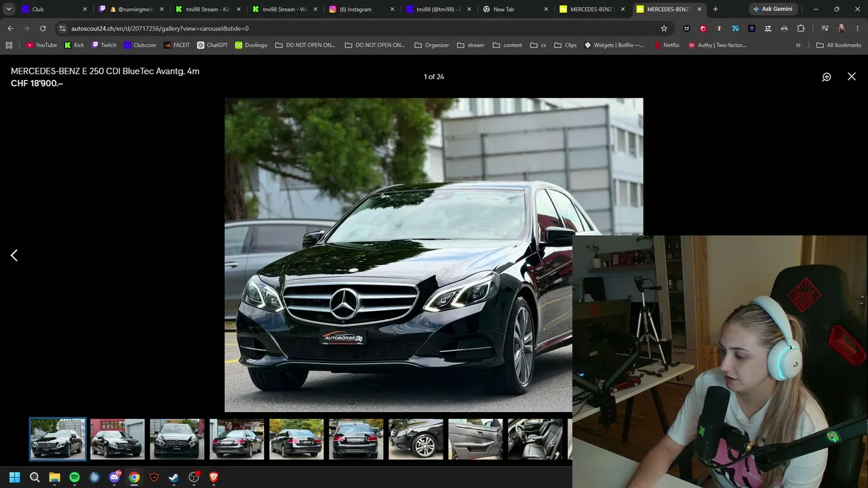This screenshot has height=488, width=868.
Task: Reload the autoscout24 page
Action: 43,28
